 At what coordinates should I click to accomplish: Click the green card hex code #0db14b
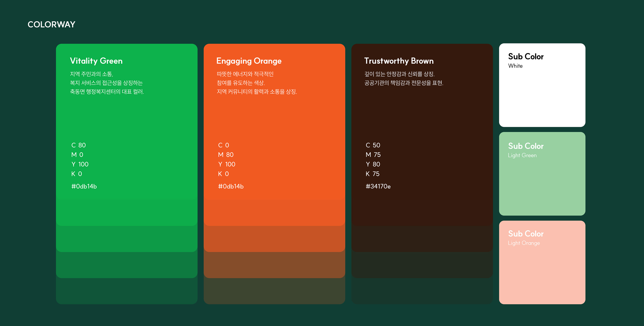84,186
